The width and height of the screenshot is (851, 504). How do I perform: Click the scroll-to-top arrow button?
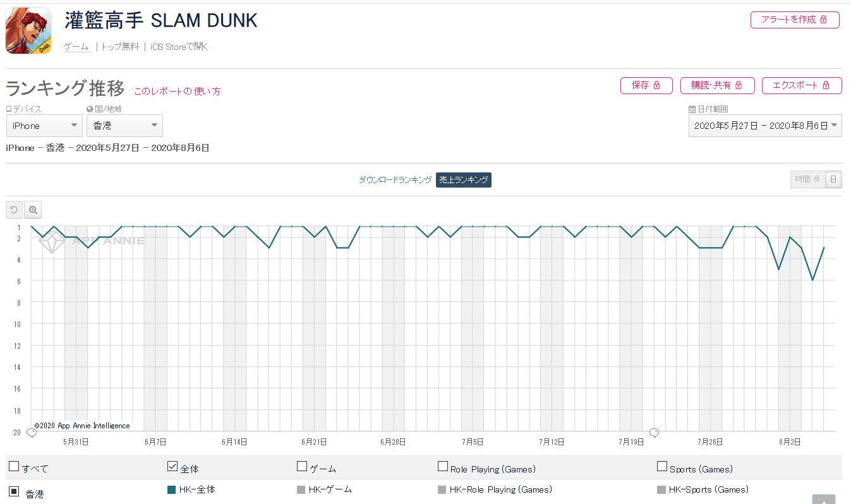coord(824,499)
